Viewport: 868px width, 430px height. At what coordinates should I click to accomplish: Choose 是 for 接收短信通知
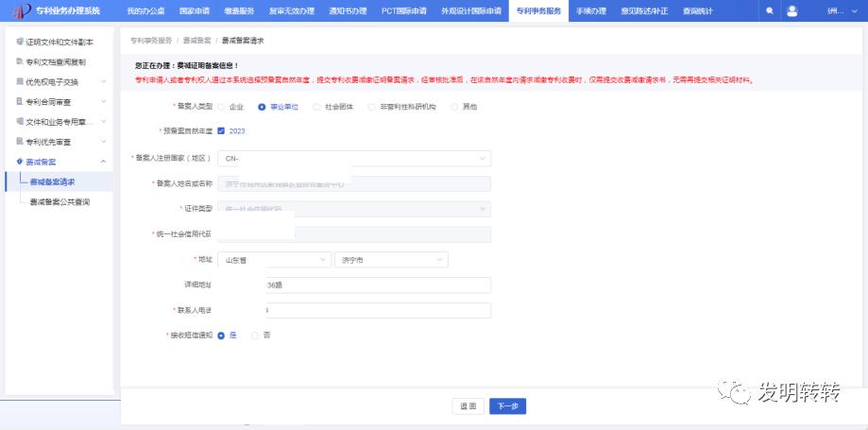(221, 335)
